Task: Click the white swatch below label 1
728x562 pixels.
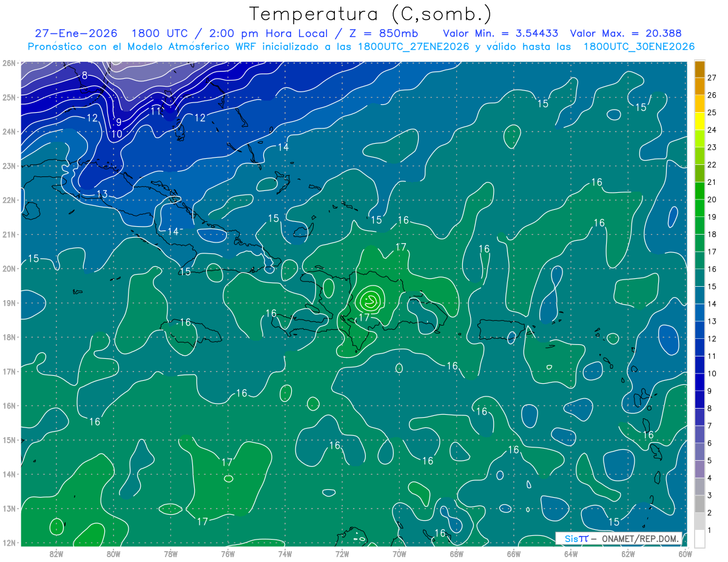Action: (x=699, y=538)
